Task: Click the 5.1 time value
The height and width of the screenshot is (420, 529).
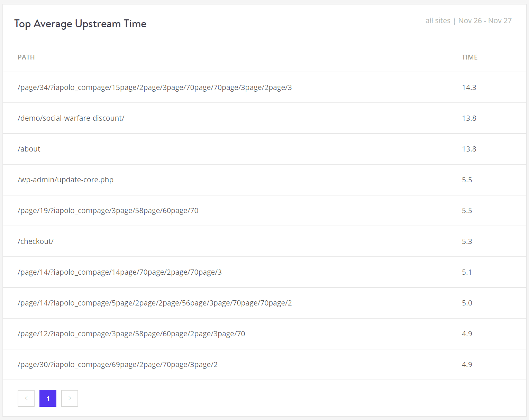Action: [x=467, y=272]
